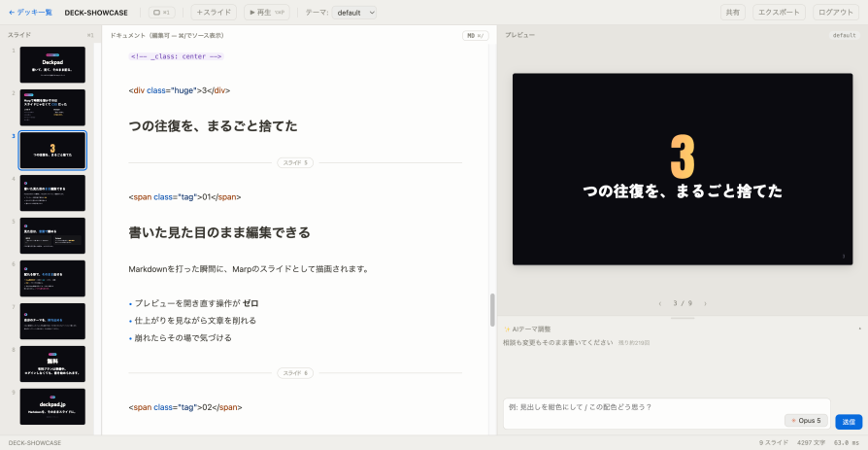Toggle slide panel button with ⌘1 shortcut
The image size is (868, 450).
(161, 13)
